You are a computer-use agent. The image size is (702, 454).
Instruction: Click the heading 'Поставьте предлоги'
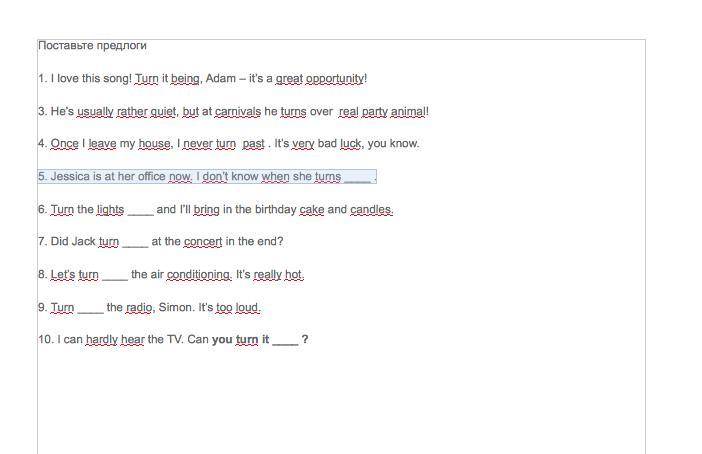92,46
